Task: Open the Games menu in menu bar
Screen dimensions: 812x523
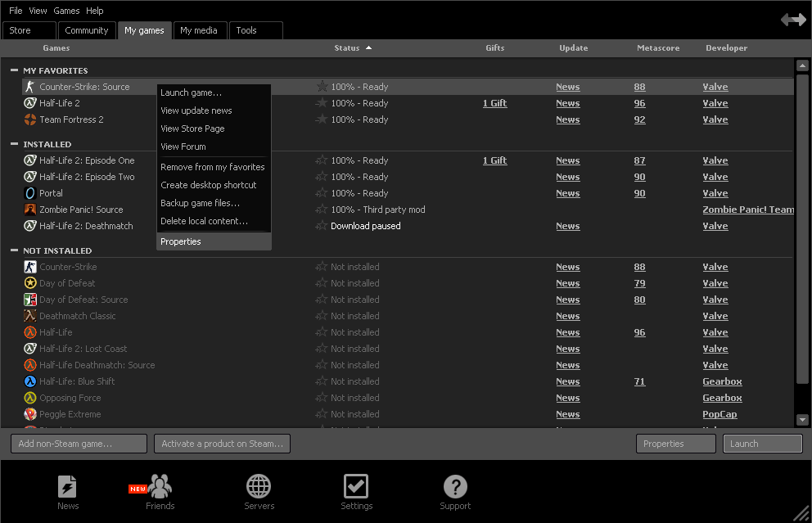Action: (x=66, y=11)
